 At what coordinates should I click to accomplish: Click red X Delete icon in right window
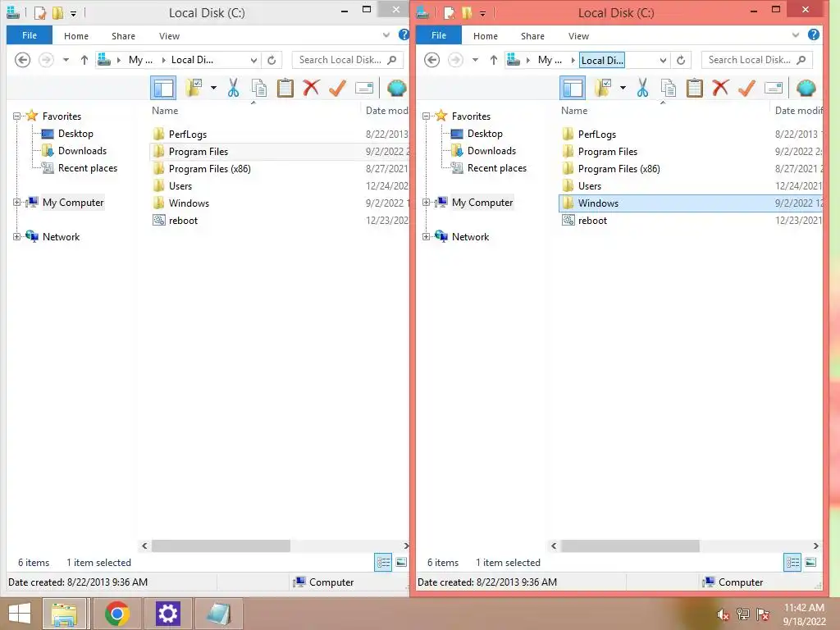click(720, 87)
